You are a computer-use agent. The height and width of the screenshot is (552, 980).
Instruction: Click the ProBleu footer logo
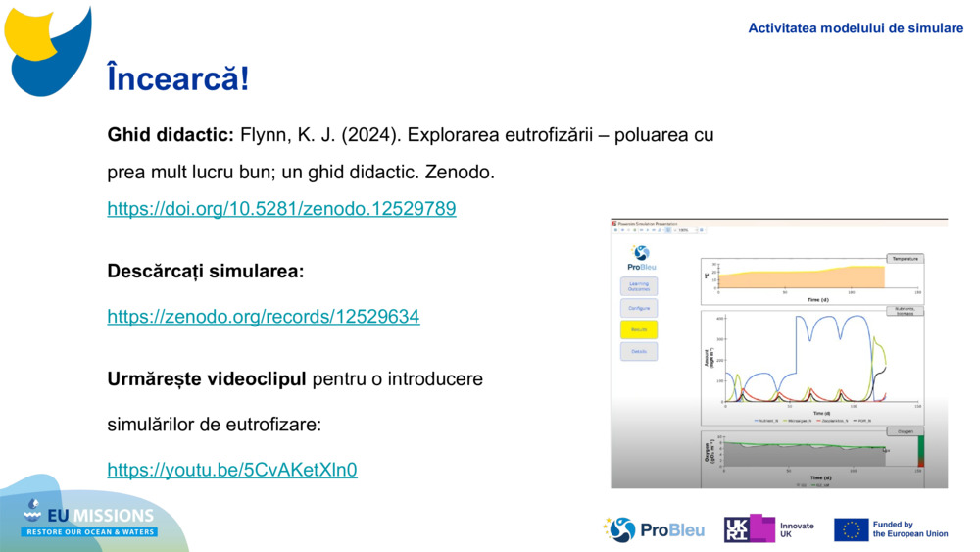654,529
